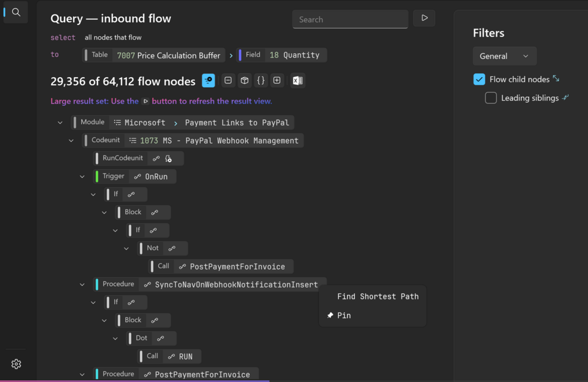Click the select keyword in the query
This screenshot has width=588, height=382.
[63, 38]
